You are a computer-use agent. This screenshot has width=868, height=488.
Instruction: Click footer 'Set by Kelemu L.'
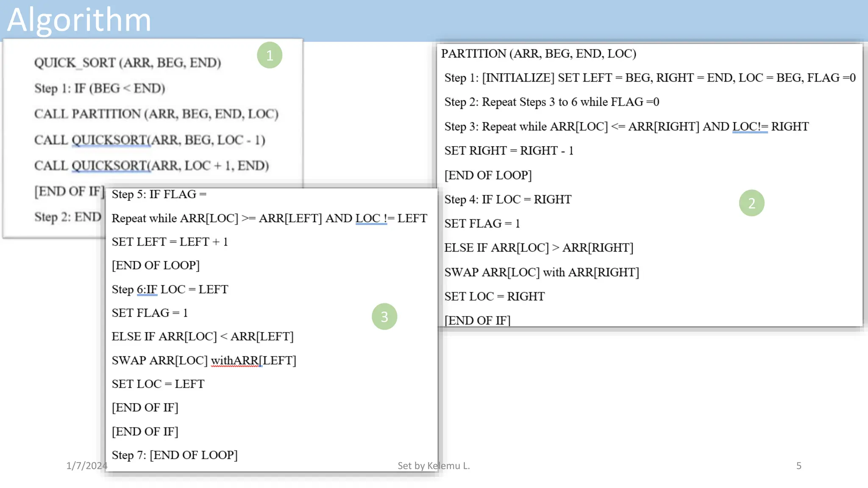pyautogui.click(x=434, y=466)
